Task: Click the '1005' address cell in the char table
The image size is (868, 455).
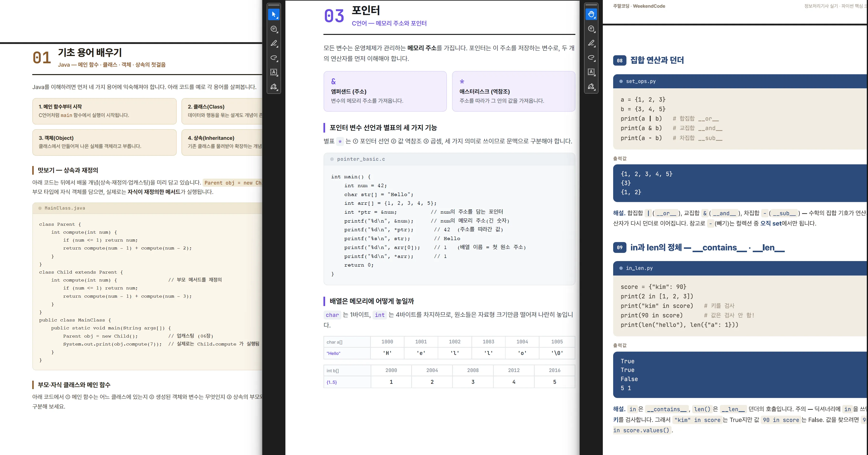Action: [x=557, y=342]
